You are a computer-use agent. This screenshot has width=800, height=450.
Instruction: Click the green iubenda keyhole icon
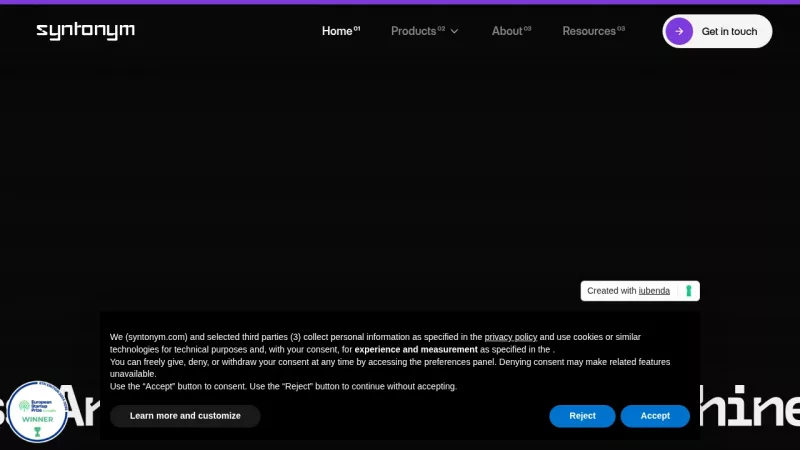click(x=688, y=291)
